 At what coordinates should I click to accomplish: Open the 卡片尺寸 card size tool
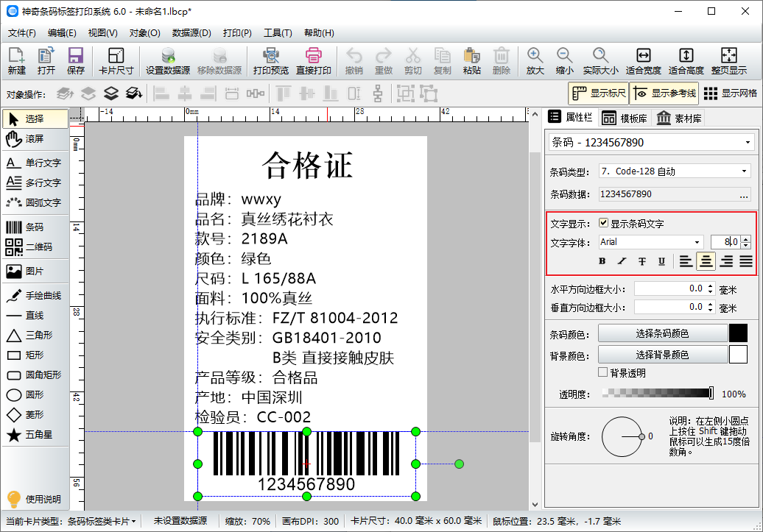[116, 61]
